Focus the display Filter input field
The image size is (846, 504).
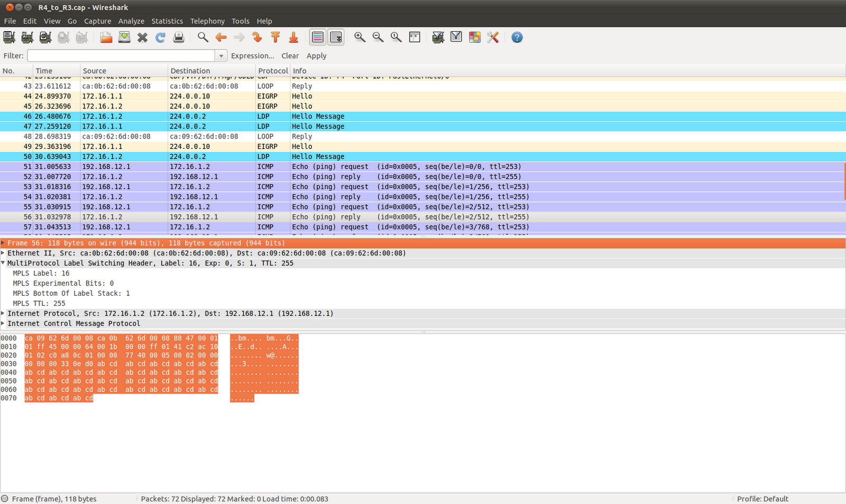coord(121,55)
